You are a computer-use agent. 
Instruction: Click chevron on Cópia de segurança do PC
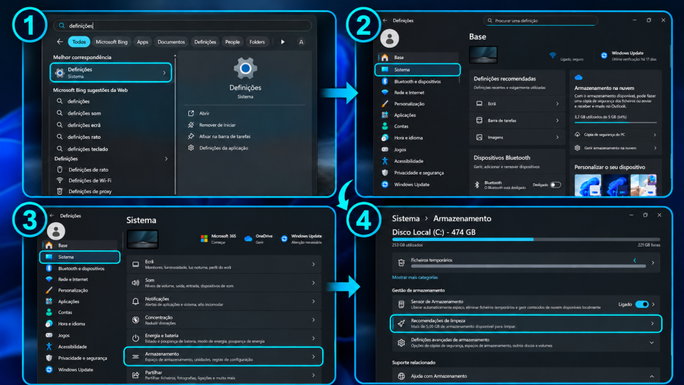point(655,135)
